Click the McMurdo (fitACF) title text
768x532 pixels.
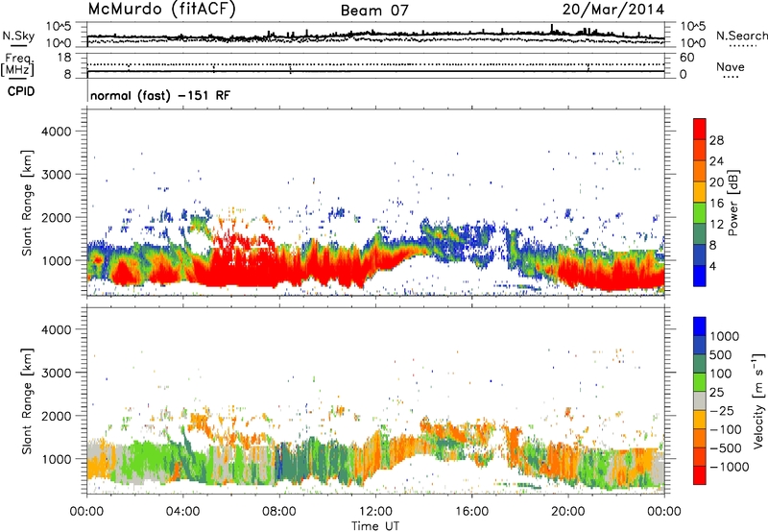tap(161, 10)
